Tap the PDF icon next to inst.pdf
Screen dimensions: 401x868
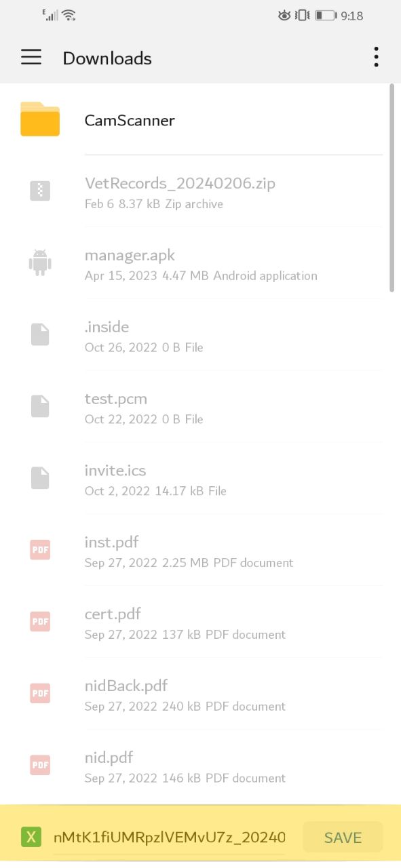click(40, 549)
